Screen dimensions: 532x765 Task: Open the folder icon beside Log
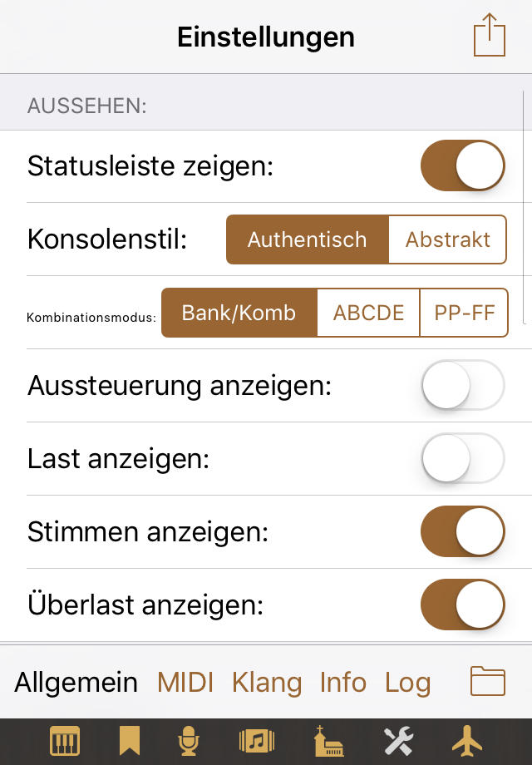tap(488, 682)
